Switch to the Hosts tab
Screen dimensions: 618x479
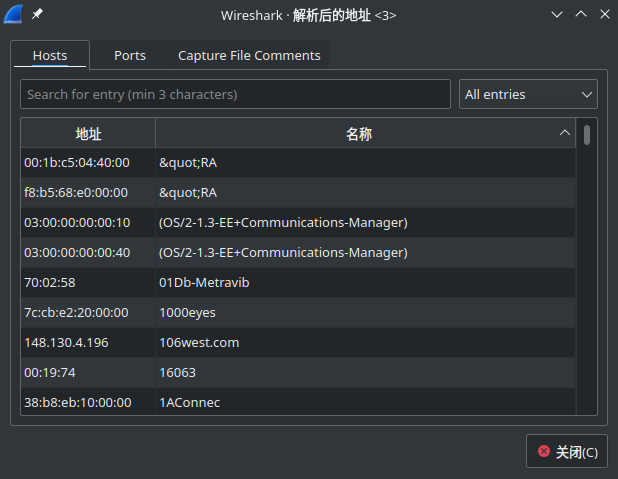[50, 56]
